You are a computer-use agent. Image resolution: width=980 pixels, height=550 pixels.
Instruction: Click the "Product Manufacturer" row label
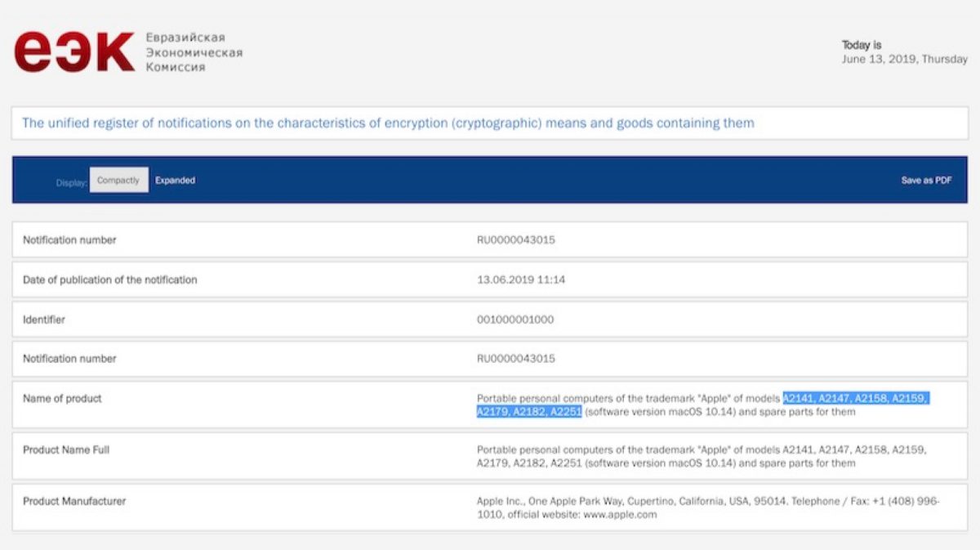(74, 501)
